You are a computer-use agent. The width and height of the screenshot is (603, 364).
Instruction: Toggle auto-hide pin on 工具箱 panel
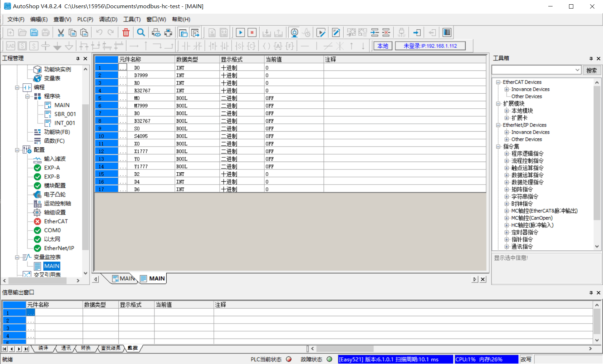point(591,58)
